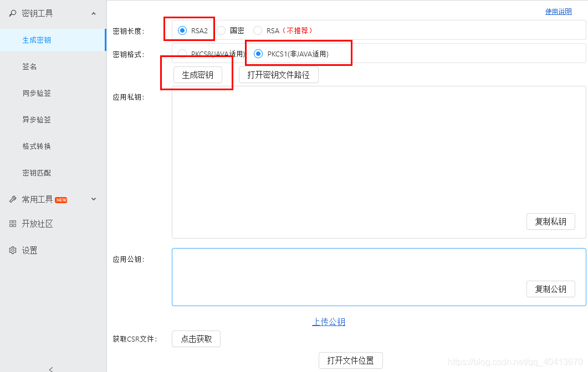Click the NEW badge beside 常用工具
This screenshot has height=372, width=588.
[61, 200]
